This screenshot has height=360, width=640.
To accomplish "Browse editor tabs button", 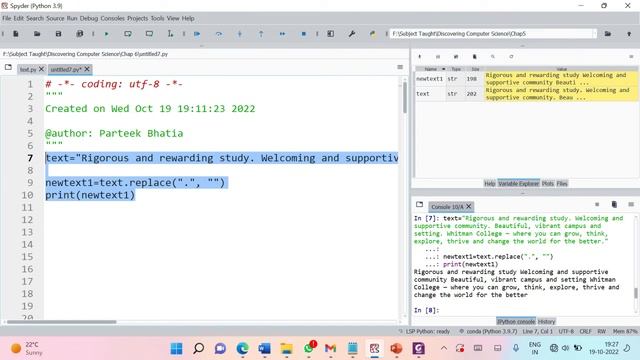I will pyautogui.click(x=8, y=67).
